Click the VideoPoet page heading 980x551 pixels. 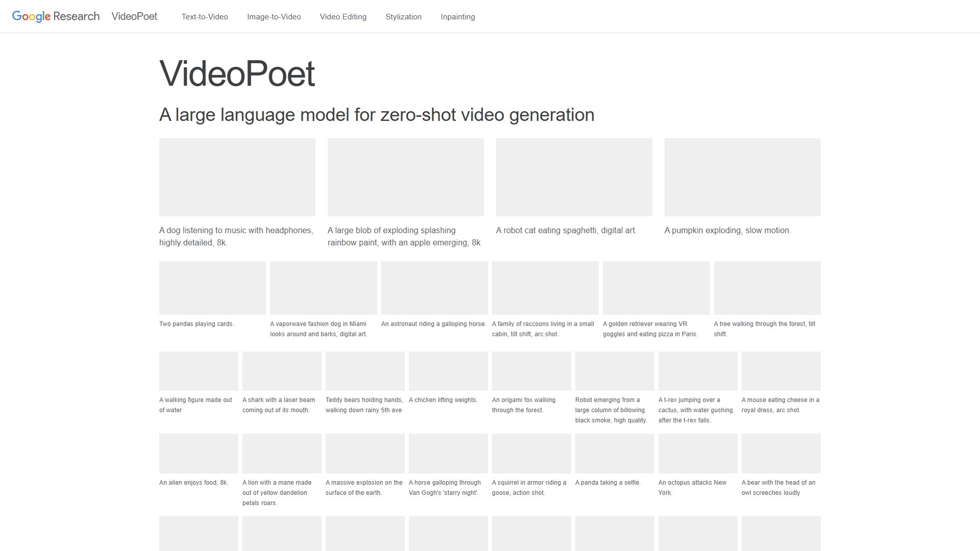pos(237,73)
